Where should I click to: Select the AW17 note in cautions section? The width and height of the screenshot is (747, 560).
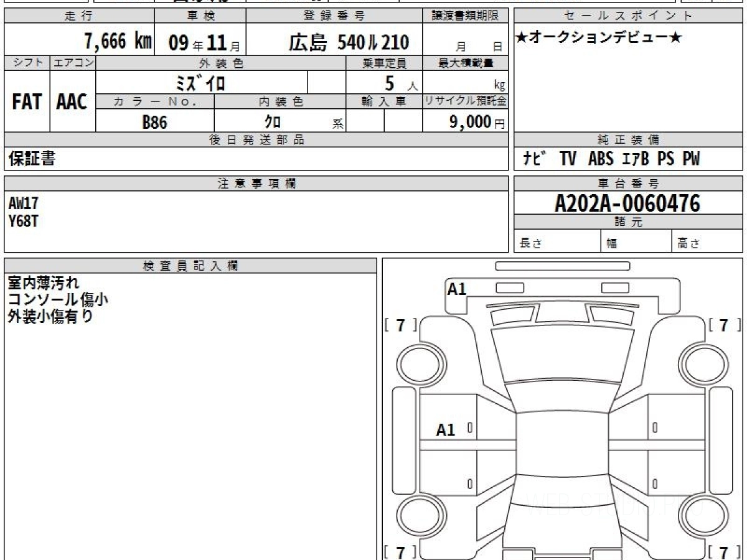click(24, 202)
